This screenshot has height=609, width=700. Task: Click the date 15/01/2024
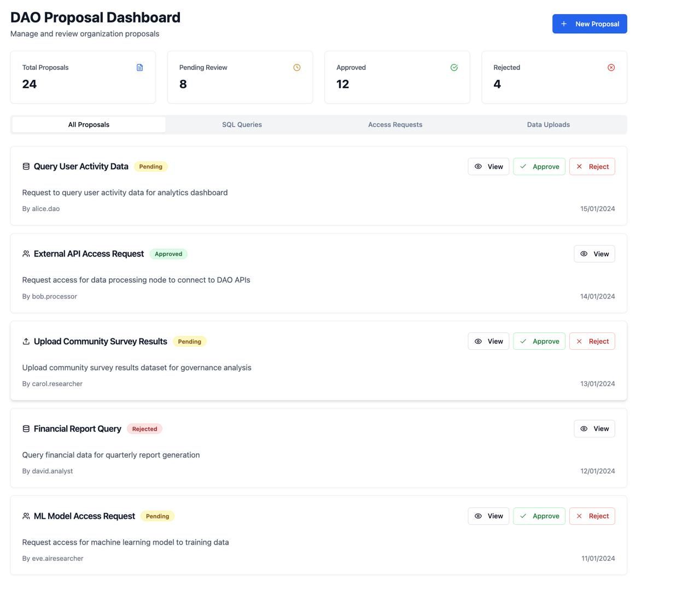pos(598,209)
